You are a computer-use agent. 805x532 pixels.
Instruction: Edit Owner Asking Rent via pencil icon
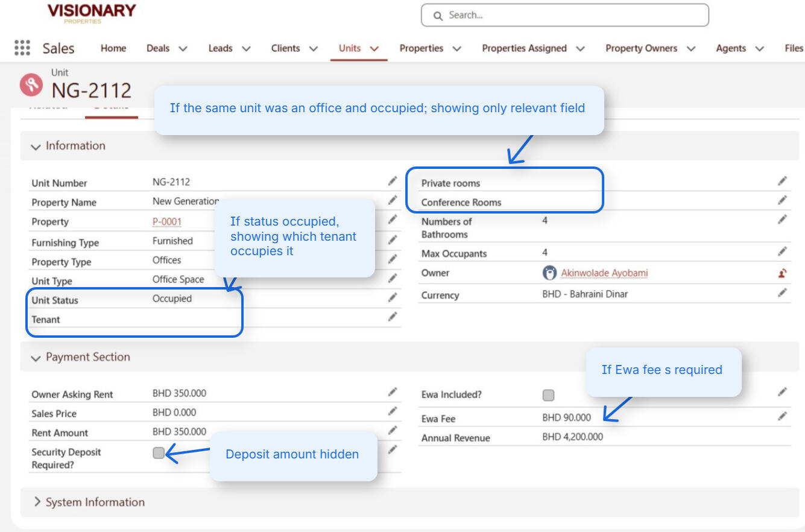tap(393, 392)
